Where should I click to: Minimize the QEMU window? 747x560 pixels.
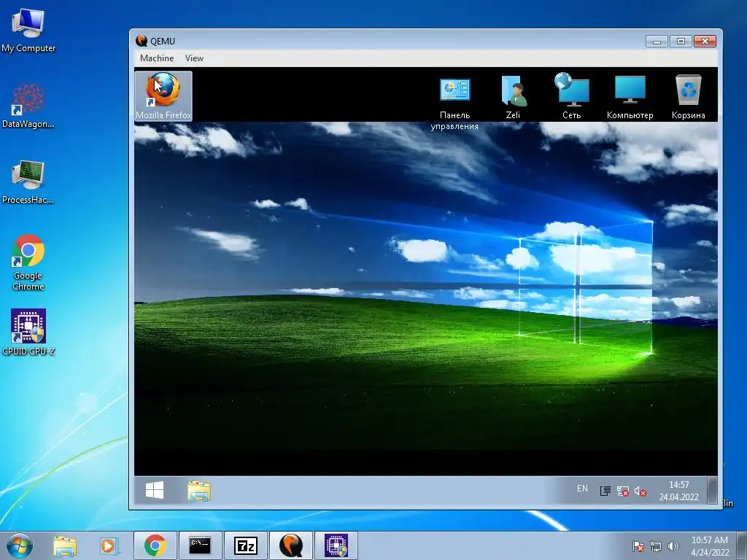point(657,42)
